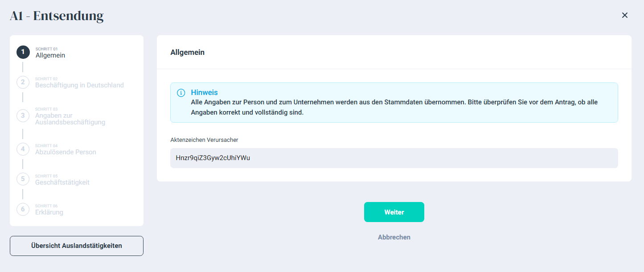Go to Beschäftigung in Deutschland step label

point(79,85)
